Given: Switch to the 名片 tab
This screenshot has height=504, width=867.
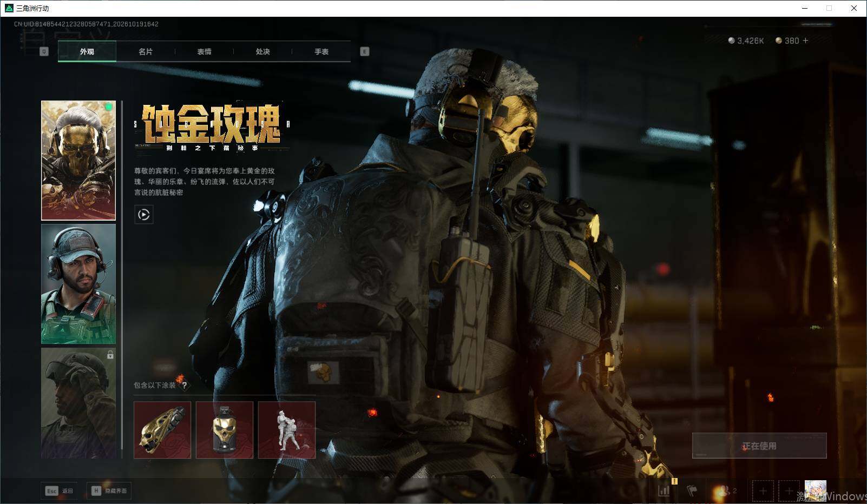Looking at the screenshot, I should click(x=146, y=51).
